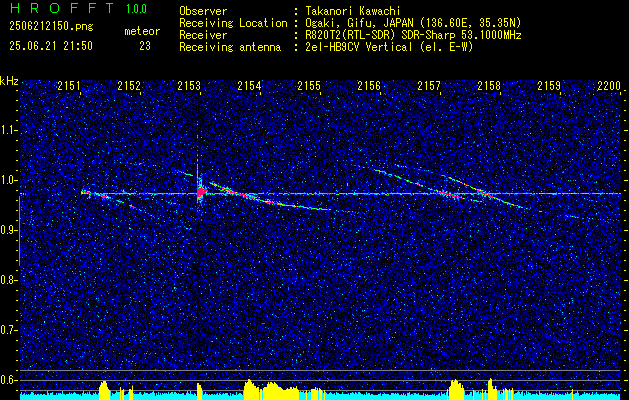This screenshot has width=629, height=400.
Task: Select the version number 1.0.0
Action: coord(136,9)
